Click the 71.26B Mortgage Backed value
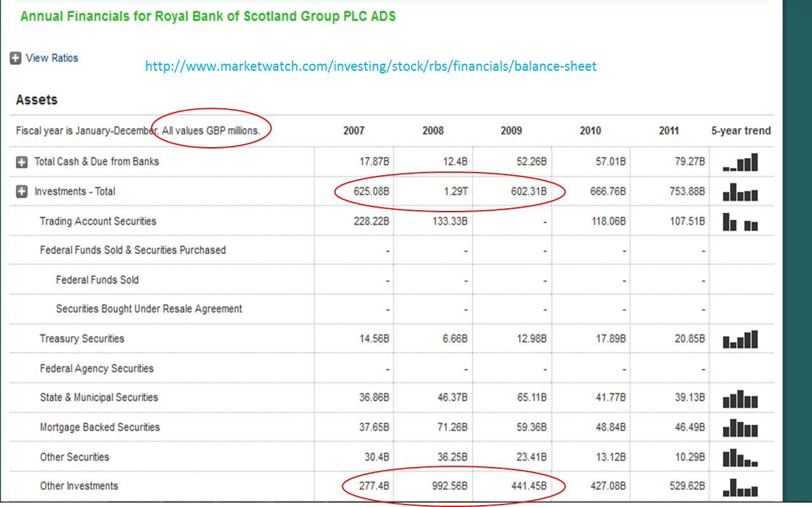The image size is (812, 507). click(x=452, y=427)
